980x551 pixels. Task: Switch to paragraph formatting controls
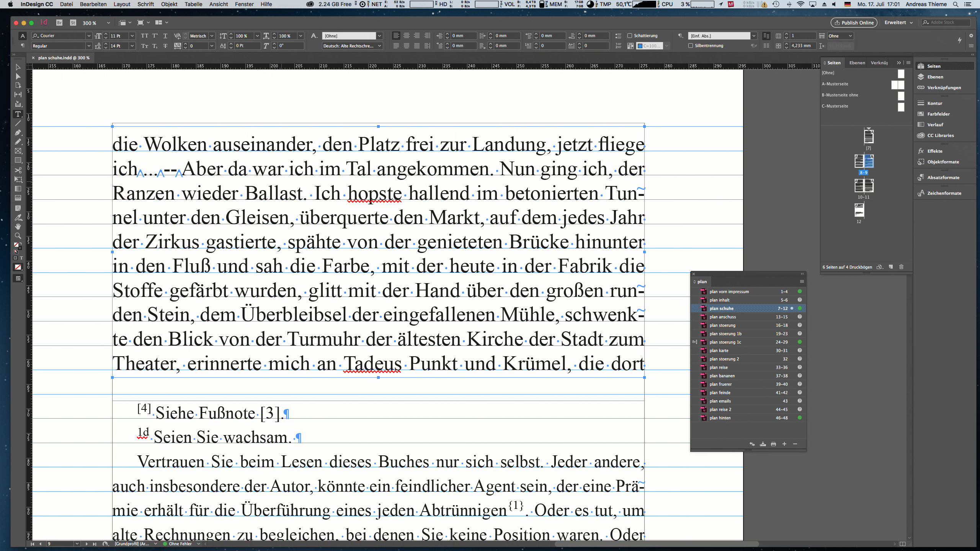(23, 46)
